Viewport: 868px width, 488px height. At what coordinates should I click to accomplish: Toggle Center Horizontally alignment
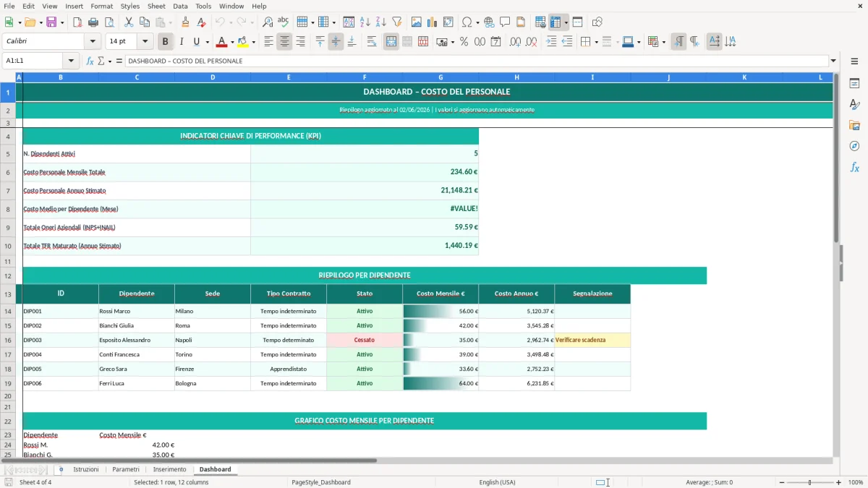point(284,42)
